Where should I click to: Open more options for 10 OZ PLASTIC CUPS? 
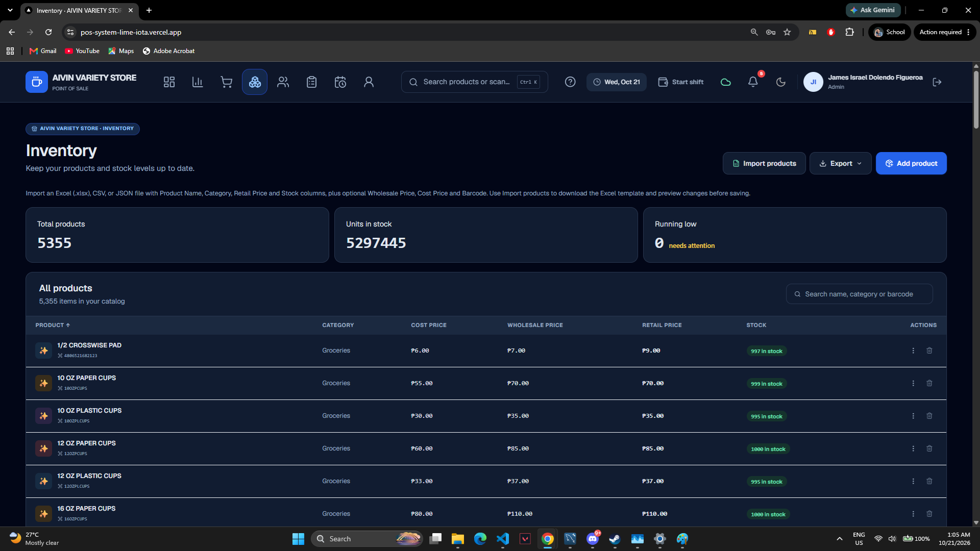(x=913, y=416)
